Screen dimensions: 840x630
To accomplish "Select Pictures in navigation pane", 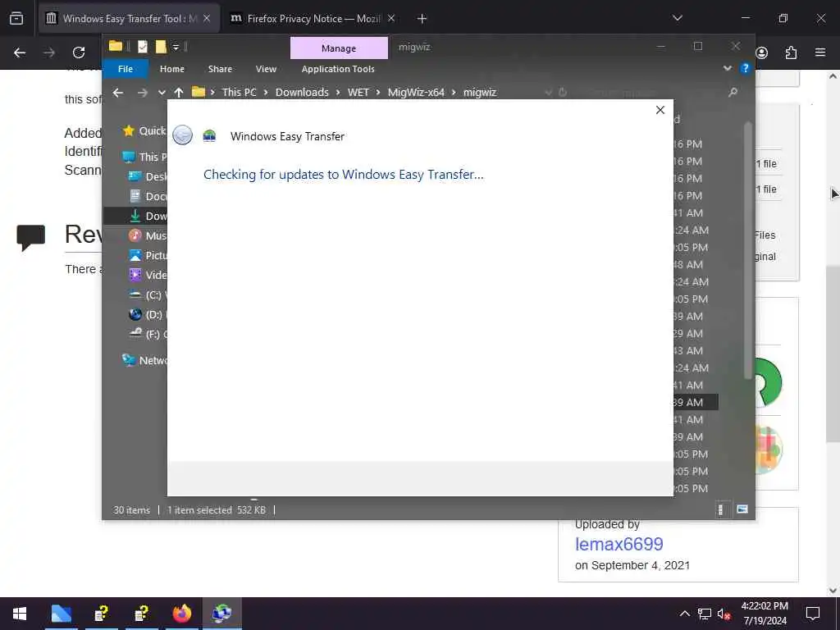I will [x=148, y=256].
